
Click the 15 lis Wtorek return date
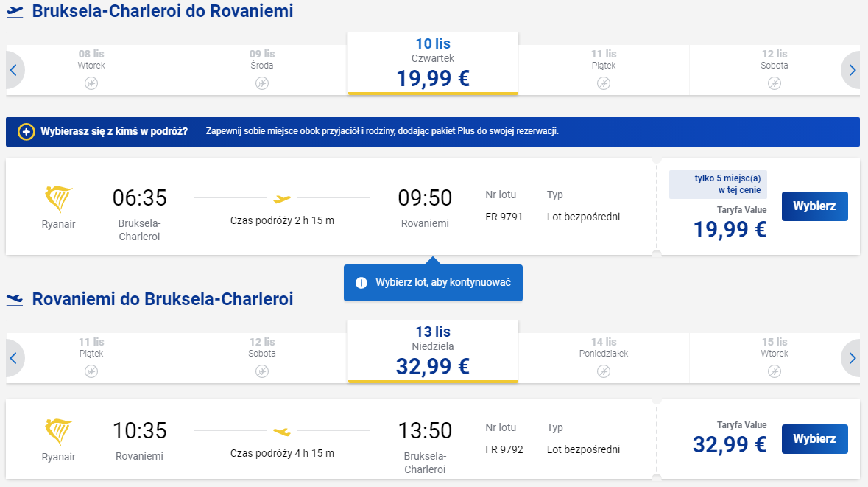(774, 358)
